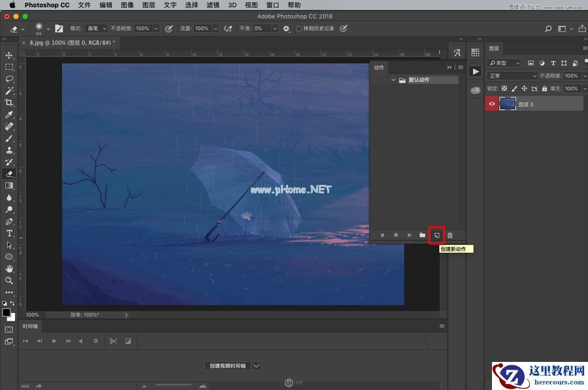
Task: Toggle the lock all layer icon
Action: (x=544, y=89)
